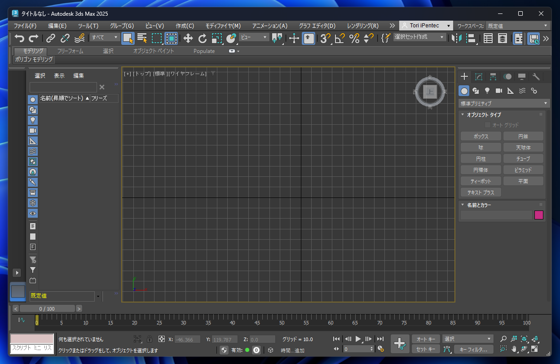Viewport: 560px width, 364px height.
Task: Open the Standard Primitives category dropdown
Action: click(x=504, y=103)
